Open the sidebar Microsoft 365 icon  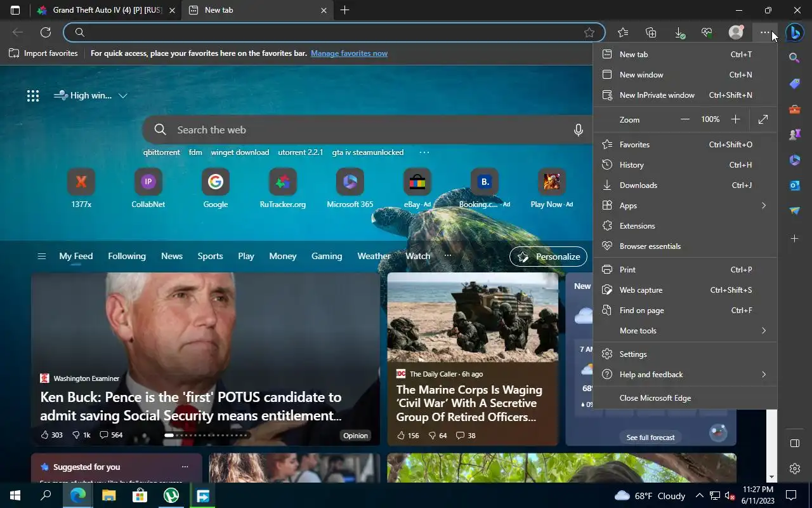pos(794,160)
